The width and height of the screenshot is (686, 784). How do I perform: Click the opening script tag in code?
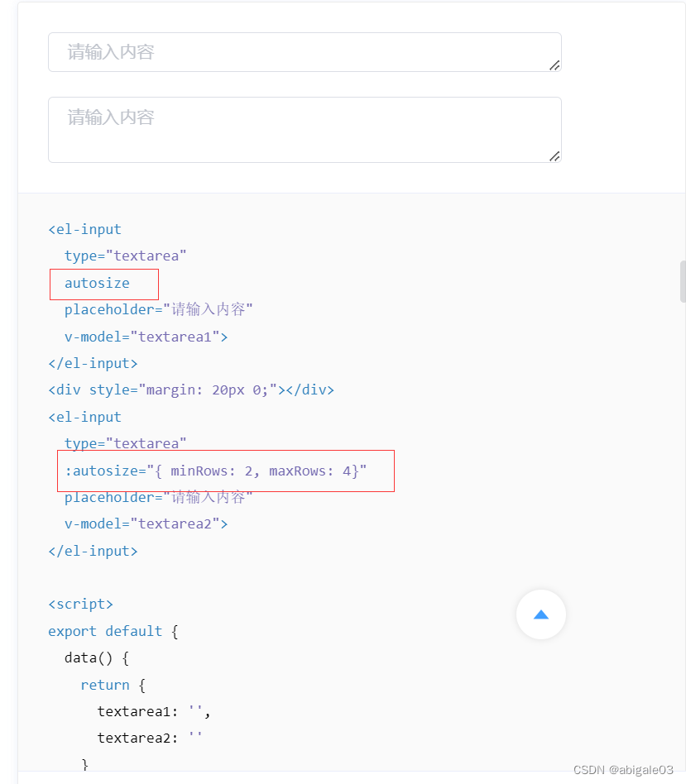point(80,605)
